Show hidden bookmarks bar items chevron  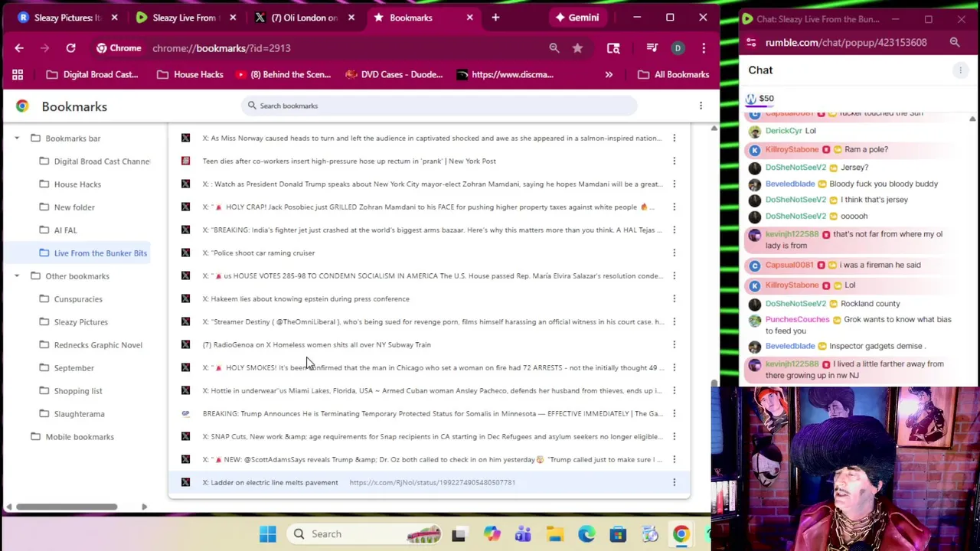coord(609,74)
